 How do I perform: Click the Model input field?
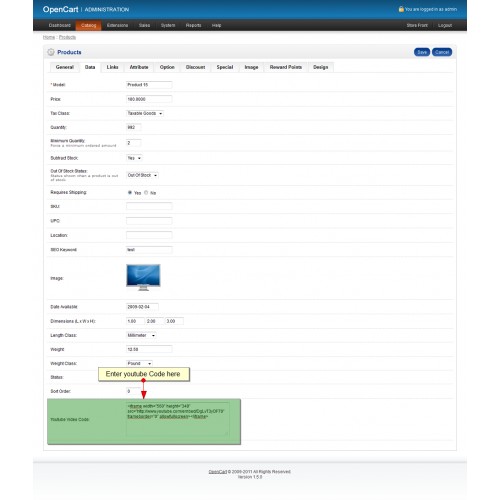point(149,85)
